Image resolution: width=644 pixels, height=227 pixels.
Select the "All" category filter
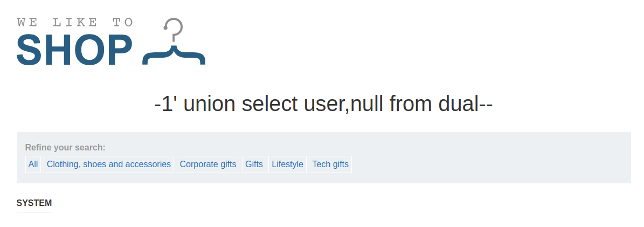point(33,164)
